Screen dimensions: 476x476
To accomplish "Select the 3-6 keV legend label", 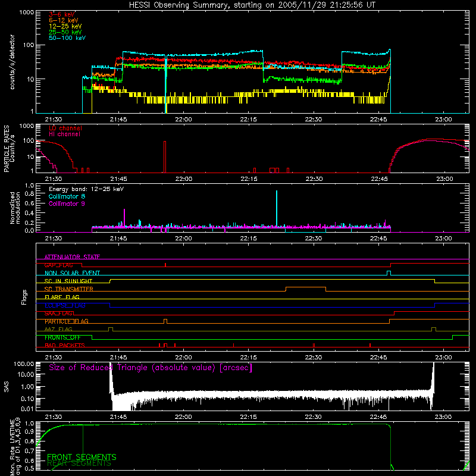I will coord(62,14).
